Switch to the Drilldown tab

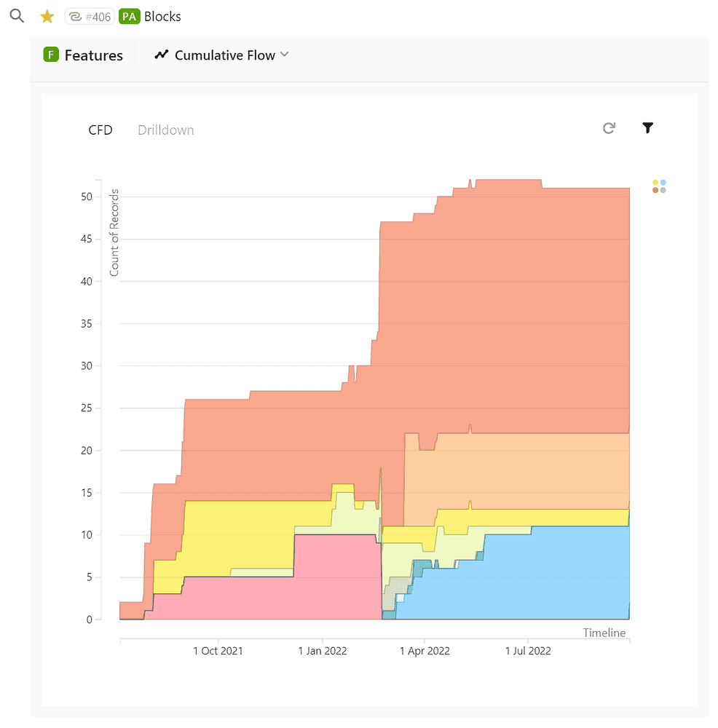click(166, 130)
